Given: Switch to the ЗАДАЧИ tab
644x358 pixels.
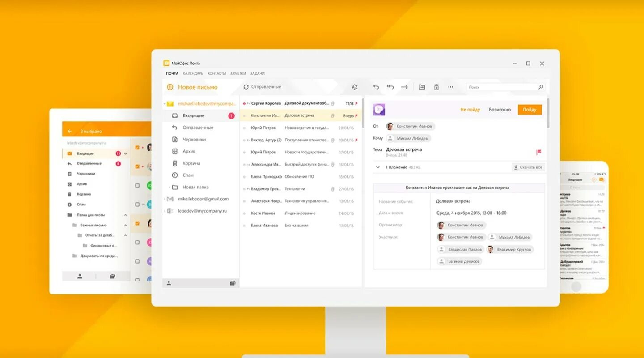Looking at the screenshot, I should tap(257, 73).
